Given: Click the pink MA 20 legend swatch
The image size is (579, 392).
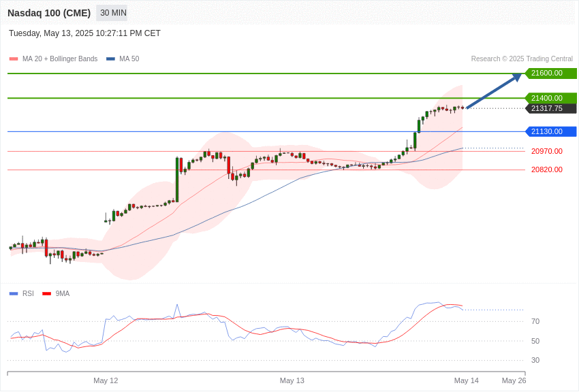Looking at the screenshot, I should click(14, 59).
